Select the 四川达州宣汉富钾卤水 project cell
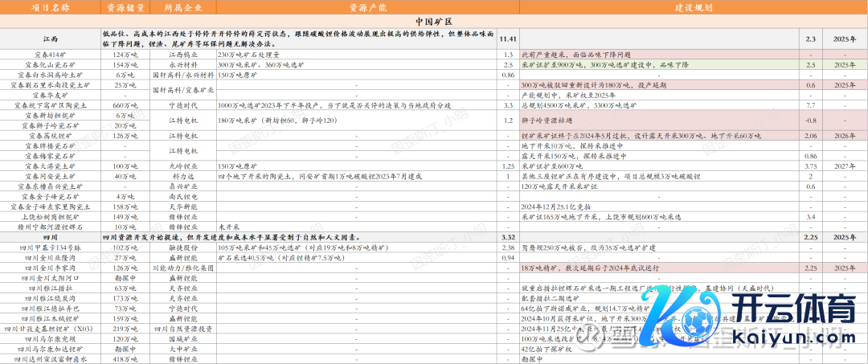This screenshot has width=868, height=364. pos(50,359)
